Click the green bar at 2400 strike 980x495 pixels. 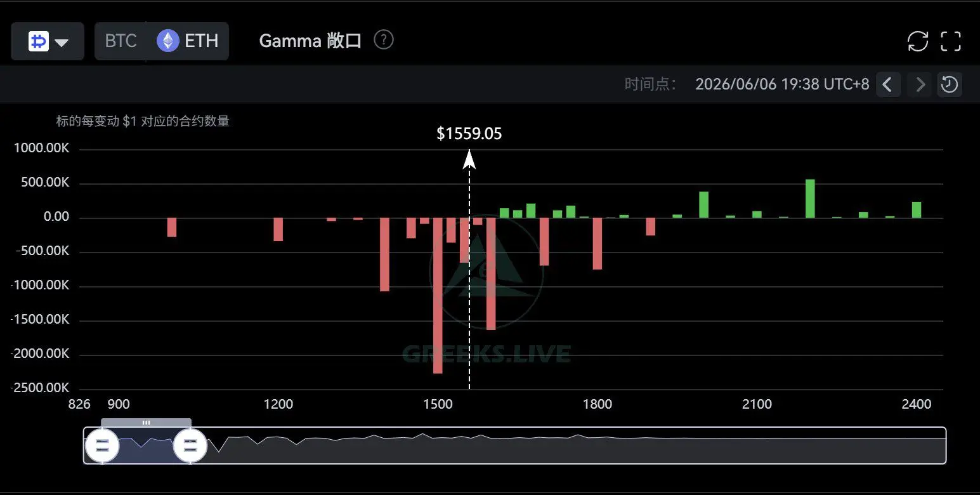[917, 210]
